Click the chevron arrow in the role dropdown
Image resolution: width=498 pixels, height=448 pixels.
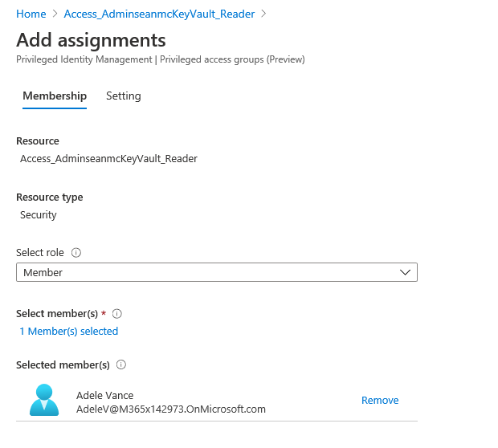coord(405,273)
